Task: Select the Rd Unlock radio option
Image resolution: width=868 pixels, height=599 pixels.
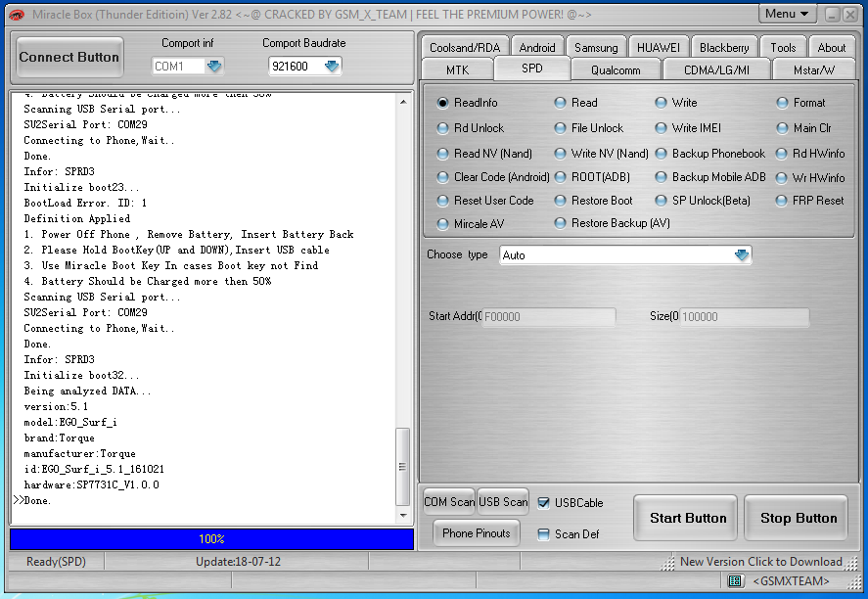Action: tap(442, 128)
